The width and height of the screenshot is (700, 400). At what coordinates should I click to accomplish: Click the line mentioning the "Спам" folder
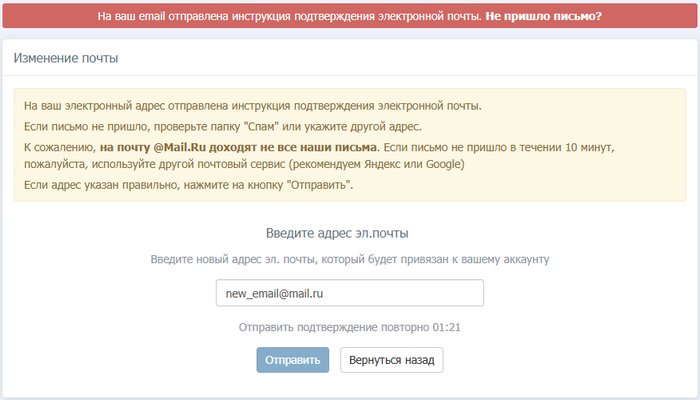223,126
